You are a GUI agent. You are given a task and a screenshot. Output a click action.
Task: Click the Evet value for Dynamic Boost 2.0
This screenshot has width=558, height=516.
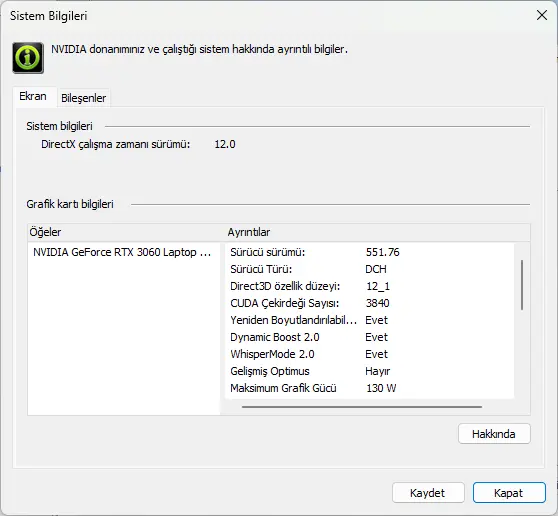pos(377,337)
